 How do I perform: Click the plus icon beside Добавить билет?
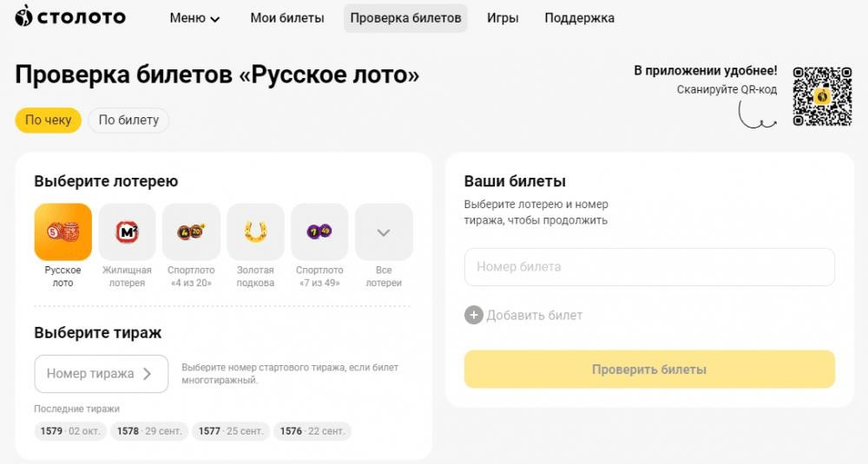coord(473,315)
